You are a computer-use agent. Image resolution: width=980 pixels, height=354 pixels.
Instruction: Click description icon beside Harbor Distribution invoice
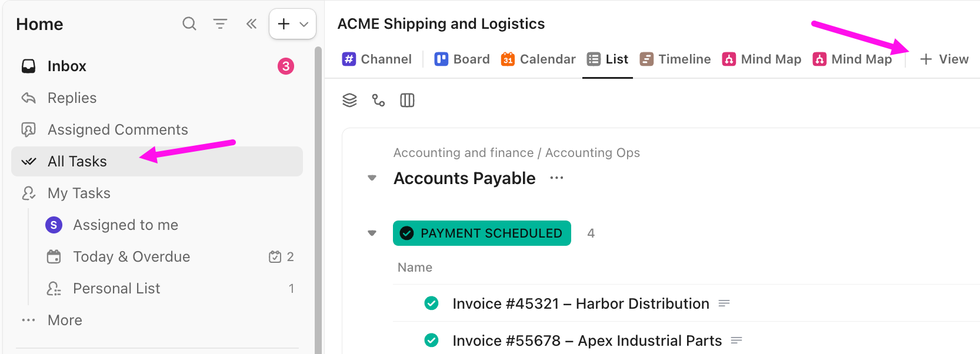[x=724, y=303]
